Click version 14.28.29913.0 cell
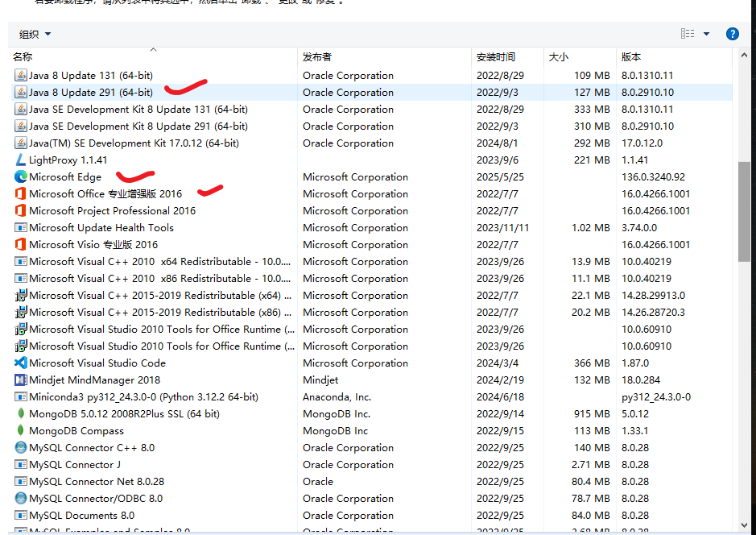Viewport: 756px width, 535px height. [x=653, y=295]
